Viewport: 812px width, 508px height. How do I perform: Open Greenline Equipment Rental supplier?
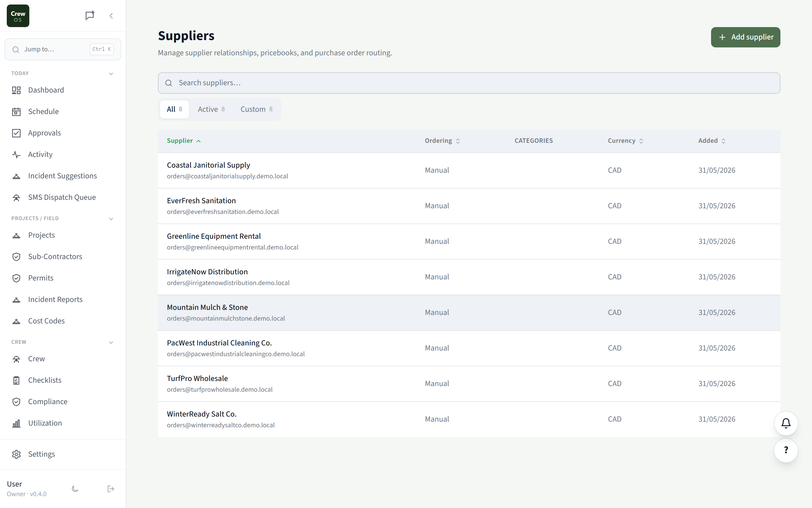[x=469, y=242]
